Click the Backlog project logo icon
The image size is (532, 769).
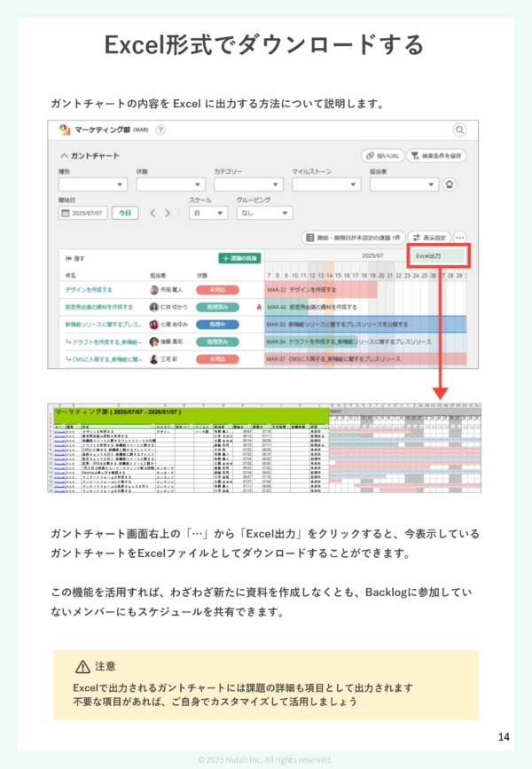pos(65,129)
